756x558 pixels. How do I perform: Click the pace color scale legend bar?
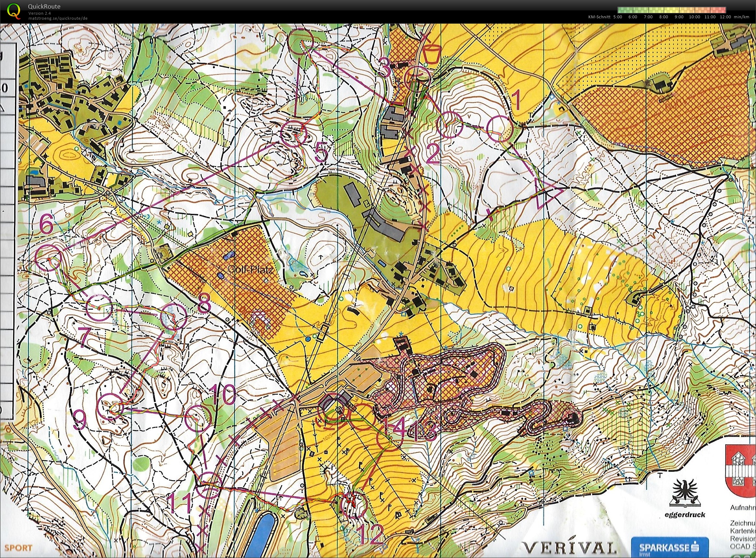tap(672, 10)
